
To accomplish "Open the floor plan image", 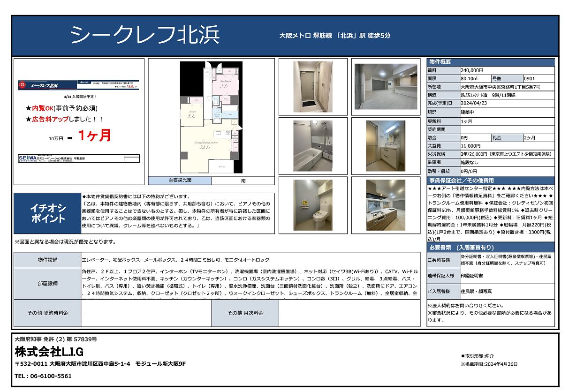I will (211, 117).
